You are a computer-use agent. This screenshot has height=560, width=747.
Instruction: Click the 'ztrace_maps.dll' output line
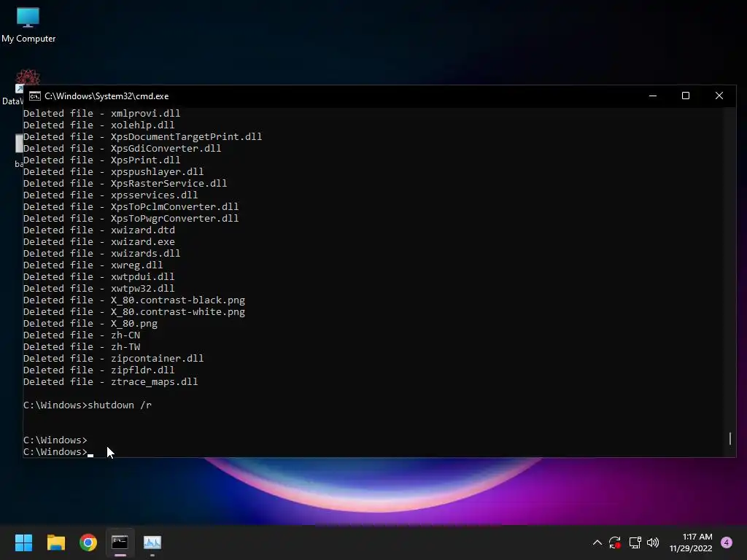click(x=111, y=382)
